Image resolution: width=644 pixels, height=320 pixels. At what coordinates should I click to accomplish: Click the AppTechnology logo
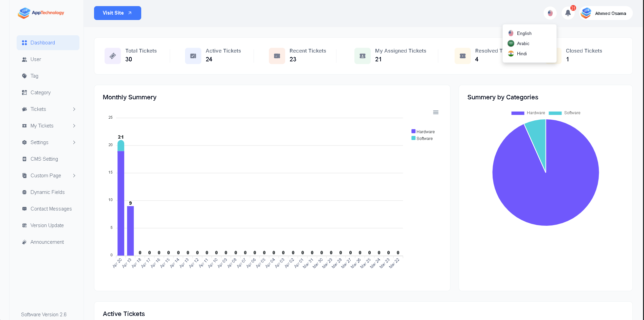click(41, 13)
